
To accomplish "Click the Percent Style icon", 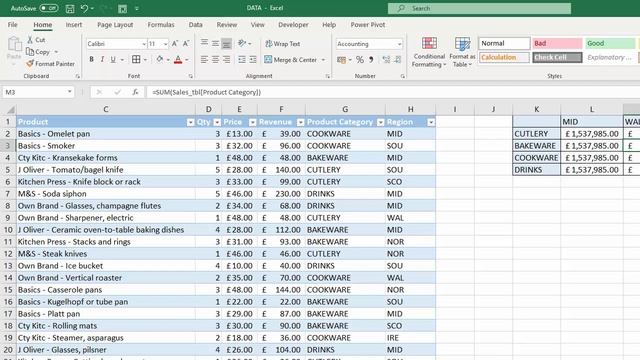I will point(360,60).
